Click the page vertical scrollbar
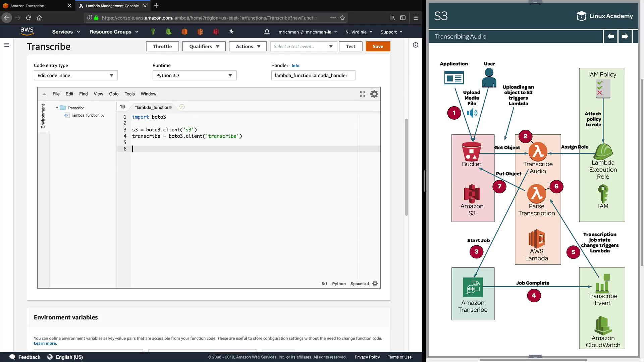 click(406, 168)
